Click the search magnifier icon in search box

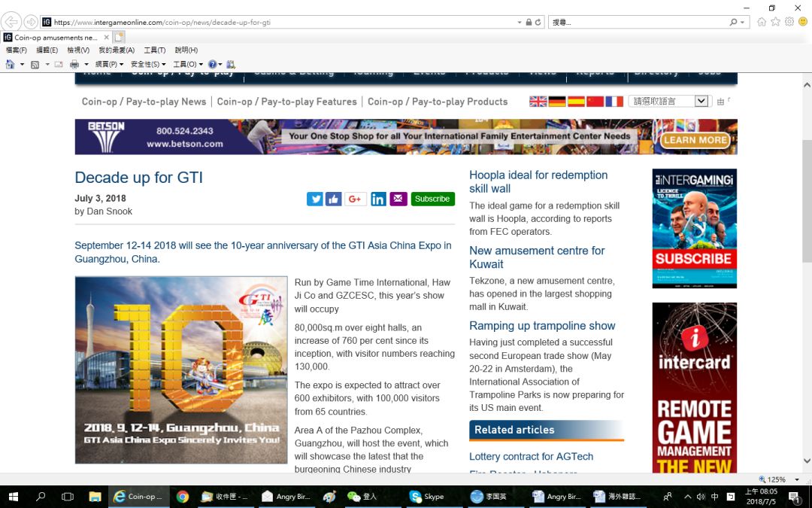pyautogui.click(x=733, y=23)
